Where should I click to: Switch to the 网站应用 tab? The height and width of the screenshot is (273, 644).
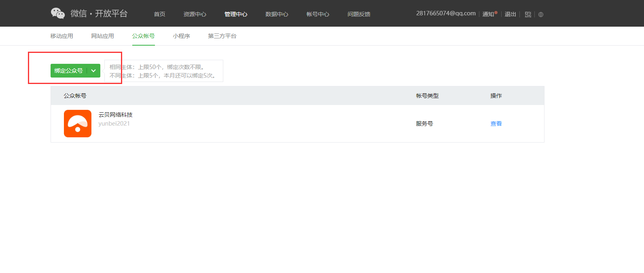[102, 36]
